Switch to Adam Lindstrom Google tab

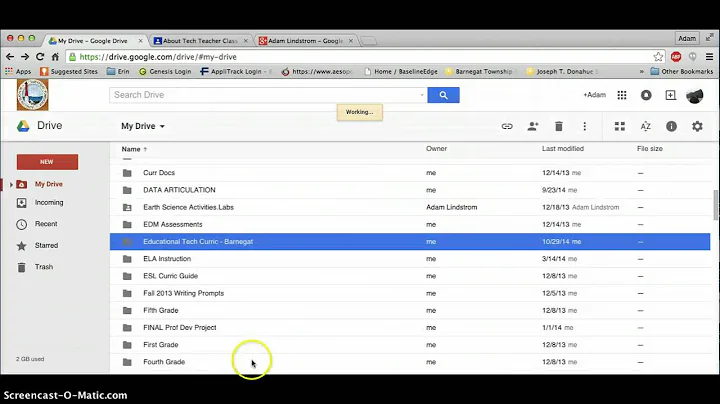coord(306,40)
